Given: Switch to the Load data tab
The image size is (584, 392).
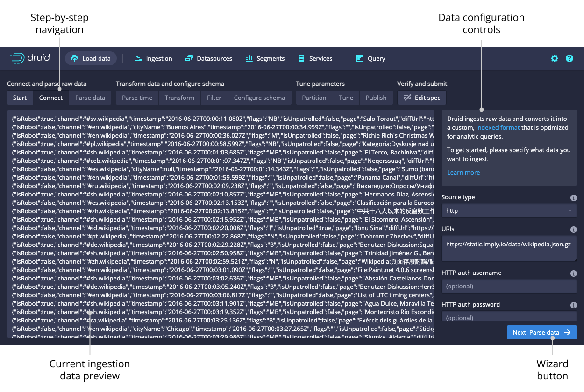Looking at the screenshot, I should [x=91, y=58].
